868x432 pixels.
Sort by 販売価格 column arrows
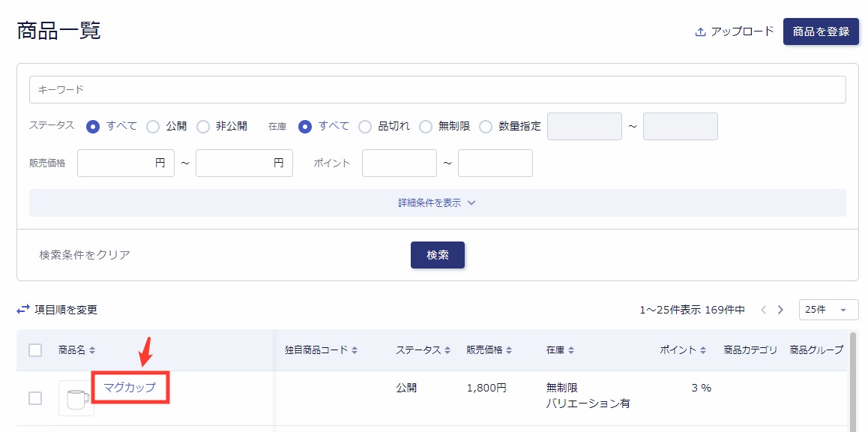click(509, 350)
